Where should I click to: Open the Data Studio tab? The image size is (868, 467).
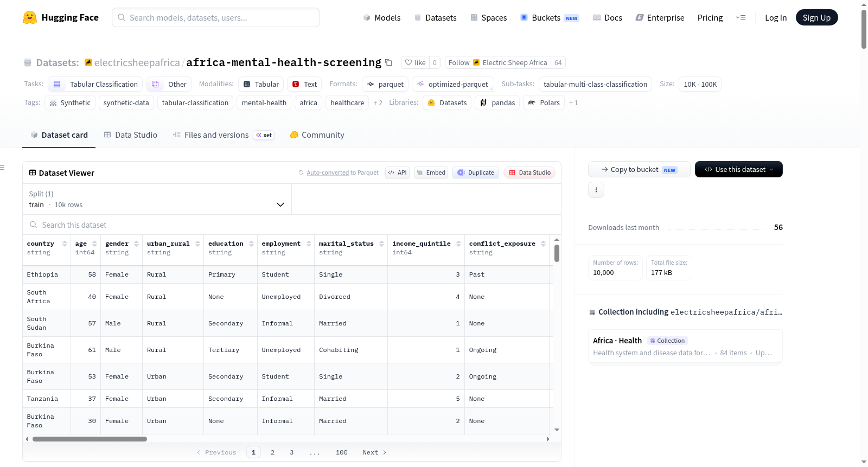click(x=131, y=135)
